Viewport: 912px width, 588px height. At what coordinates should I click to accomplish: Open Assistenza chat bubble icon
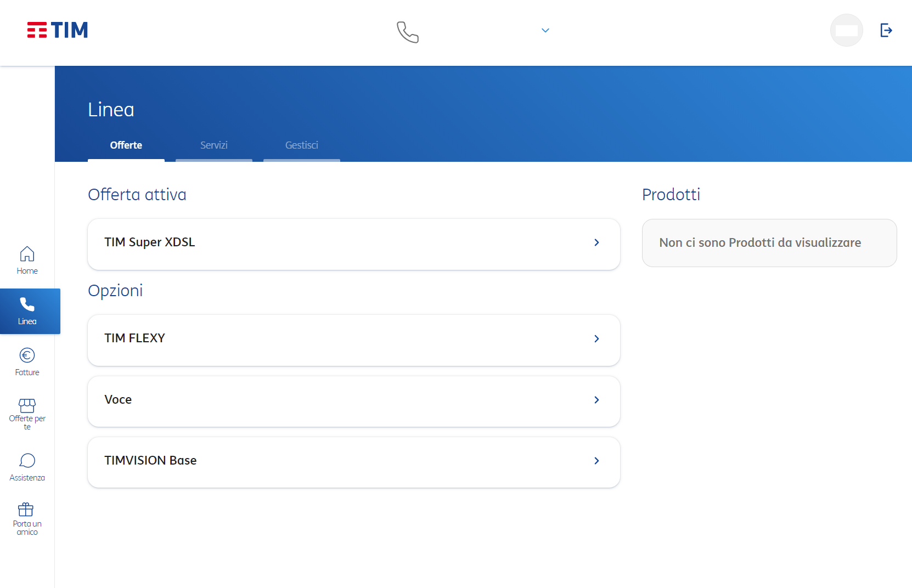pos(27,461)
